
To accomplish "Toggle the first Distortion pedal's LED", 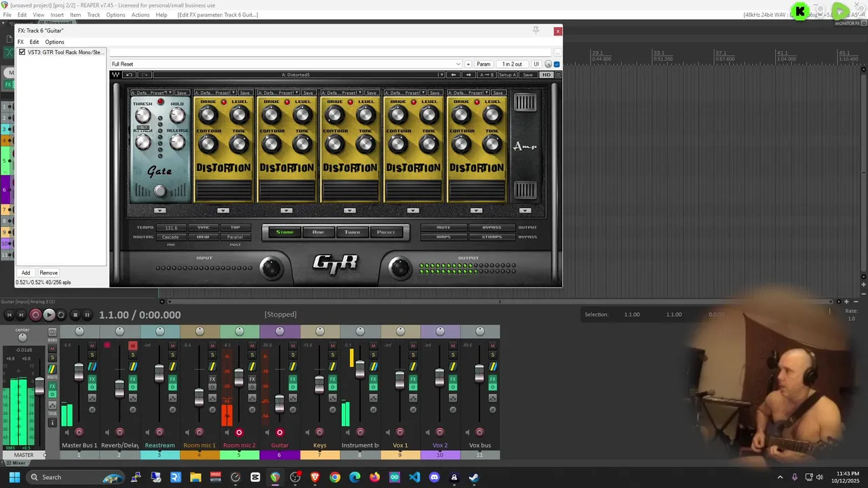I will tap(224, 102).
